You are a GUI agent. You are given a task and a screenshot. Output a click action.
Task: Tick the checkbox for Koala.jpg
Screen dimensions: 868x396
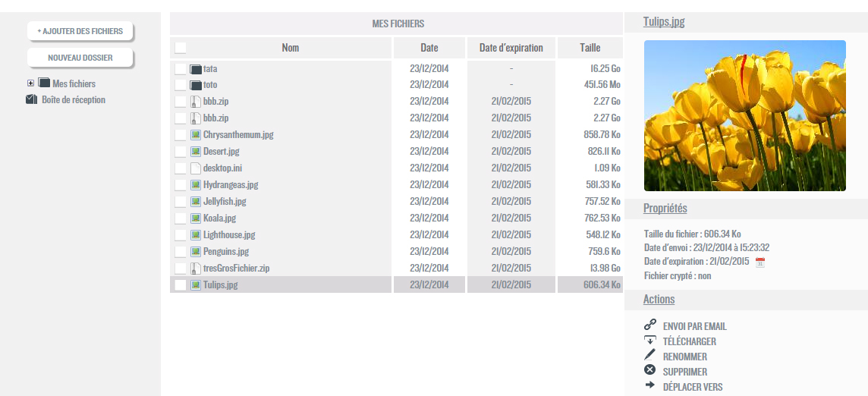[x=180, y=218]
